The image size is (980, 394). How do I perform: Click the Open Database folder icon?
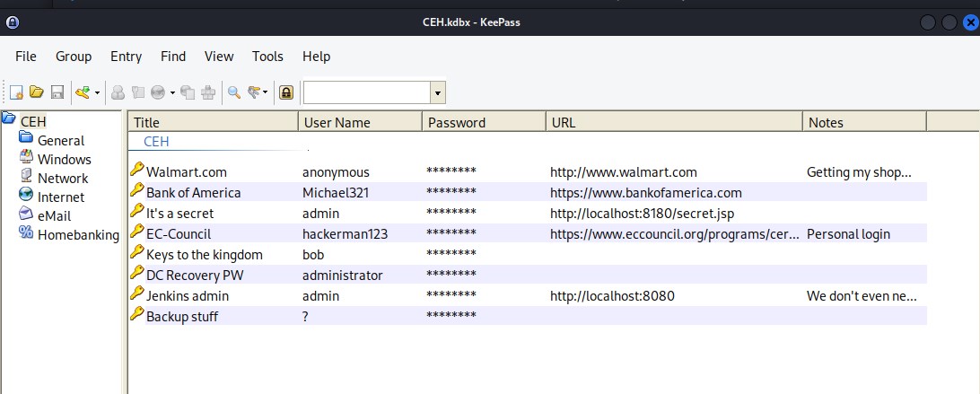(x=37, y=92)
